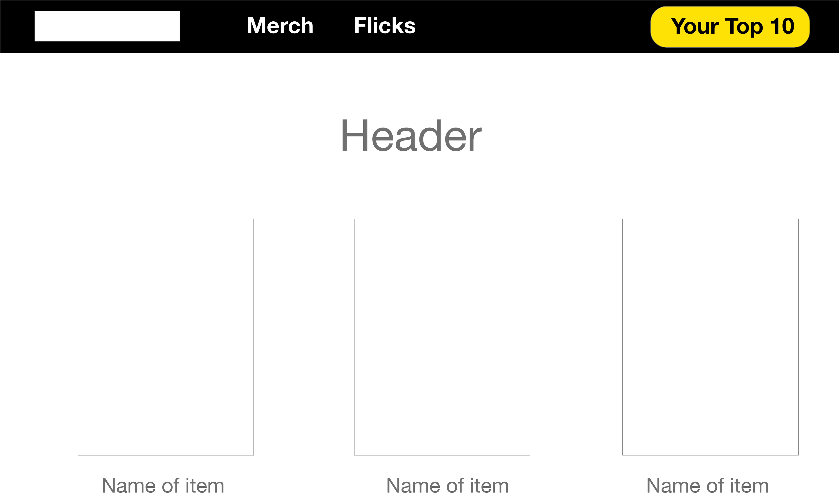Screen dimensions: 839x504
Task: Open the right Name of item label
Action: pyautogui.click(x=707, y=486)
